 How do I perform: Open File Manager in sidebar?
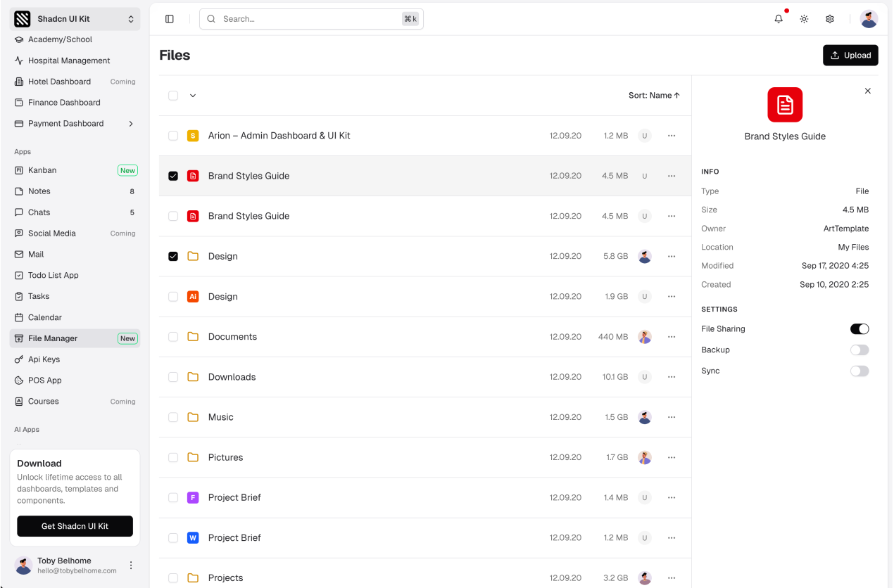(x=75, y=338)
